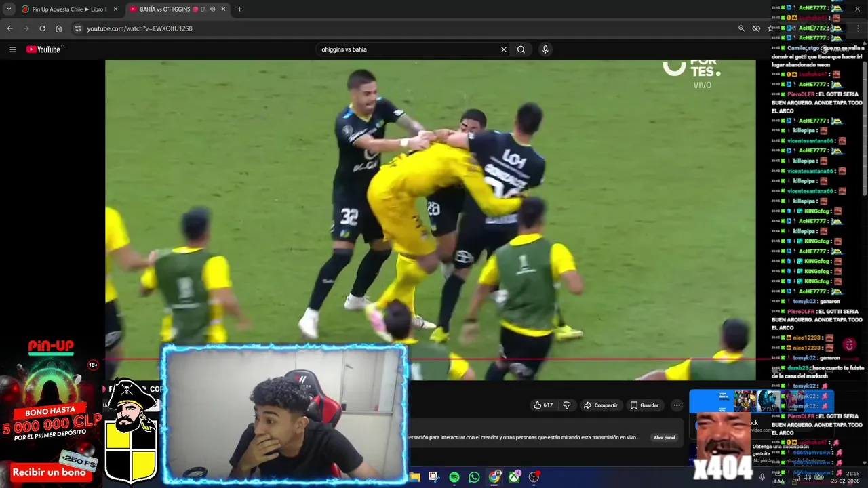Viewport: 868px width, 488px height.
Task: Dislike the video with thumbs down
Action: point(567,405)
